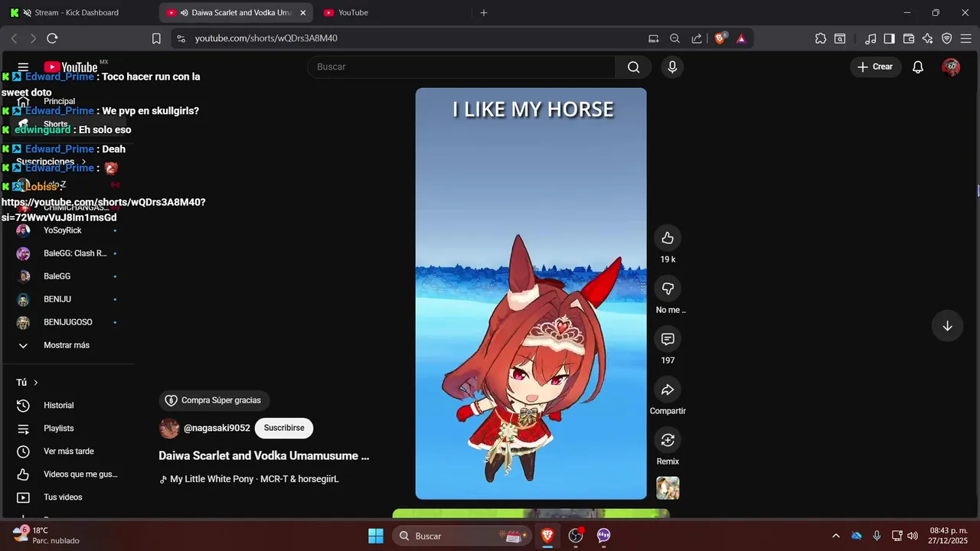Open the taskbar volume speaker icon

[913, 536]
